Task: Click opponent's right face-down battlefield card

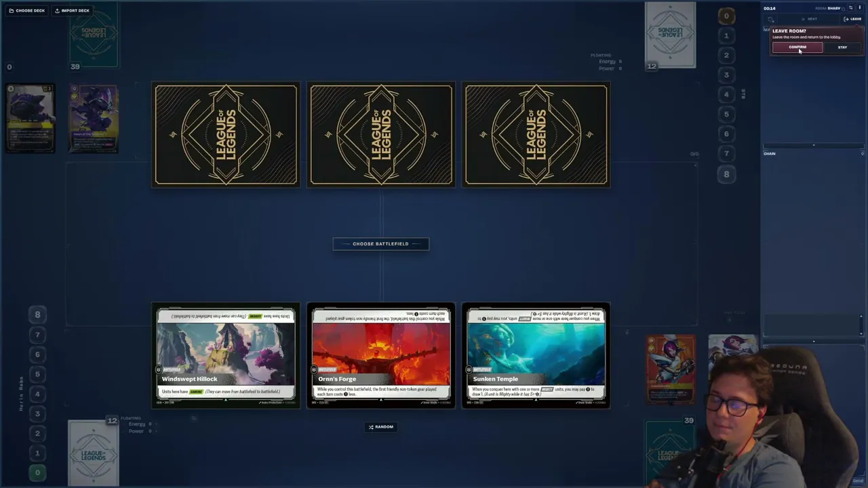Action: click(536, 134)
